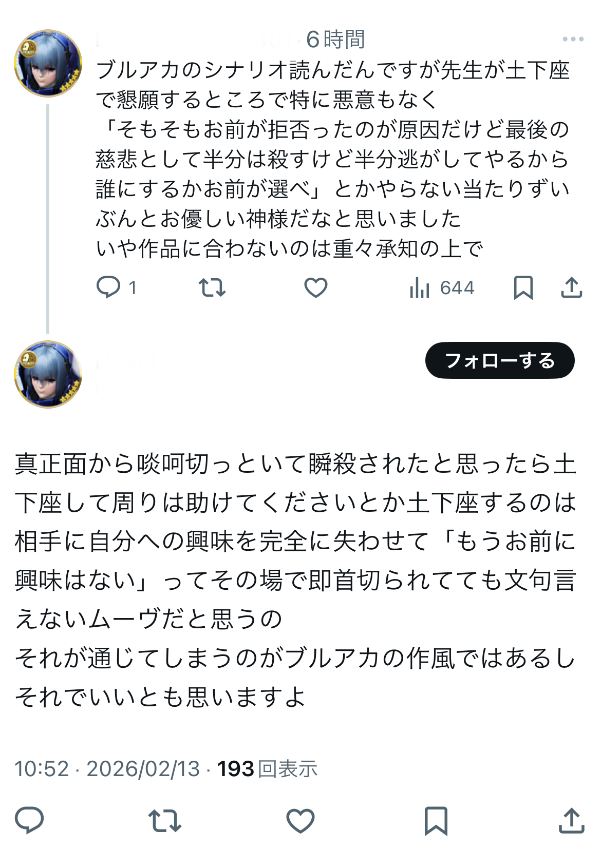Share the main post
The width and height of the screenshot is (601, 868).
[571, 820]
